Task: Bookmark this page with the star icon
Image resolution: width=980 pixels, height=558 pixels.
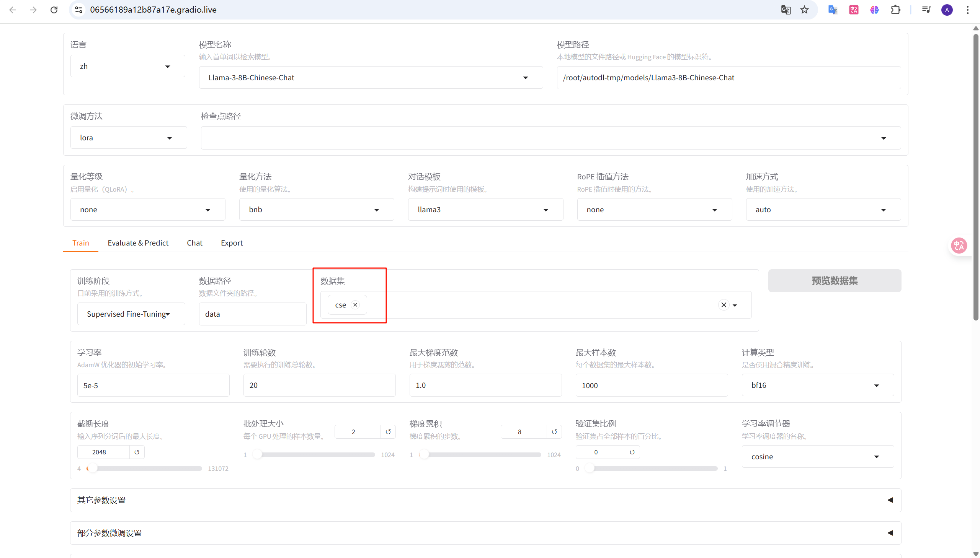Action: point(804,10)
